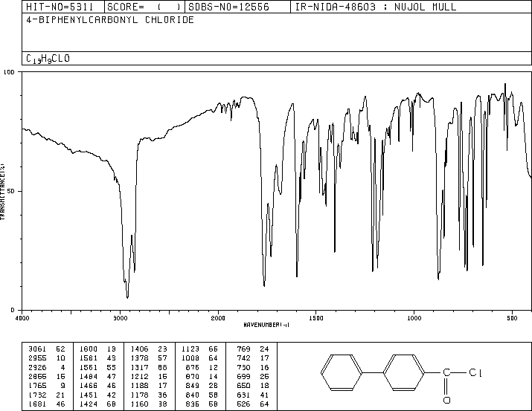Click the IR-NIDA-48603 : NUJOL MULL label
The width and height of the screenshot is (532, 411).
376,7
